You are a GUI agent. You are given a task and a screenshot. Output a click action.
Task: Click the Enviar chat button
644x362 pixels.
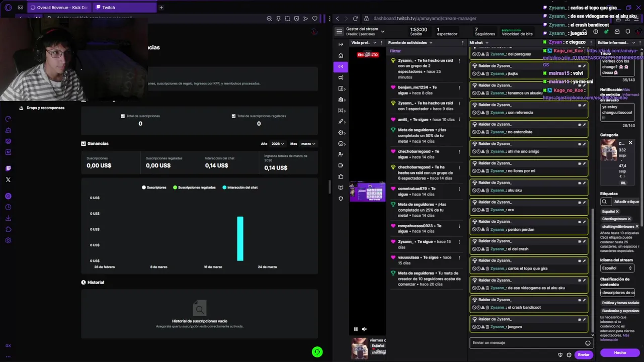(584, 355)
